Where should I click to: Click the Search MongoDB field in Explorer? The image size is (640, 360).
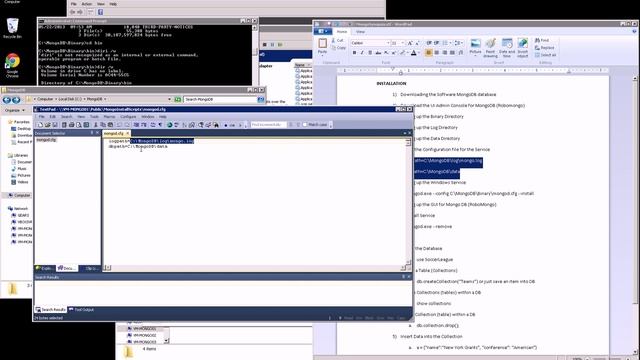pyautogui.click(x=220, y=99)
